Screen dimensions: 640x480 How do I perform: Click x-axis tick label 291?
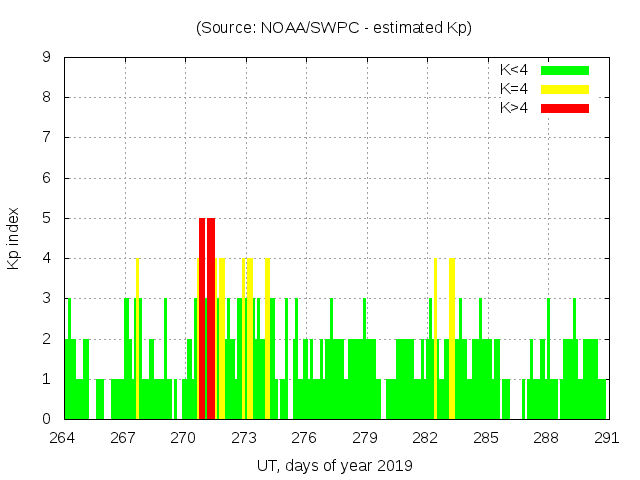pyautogui.click(x=606, y=437)
